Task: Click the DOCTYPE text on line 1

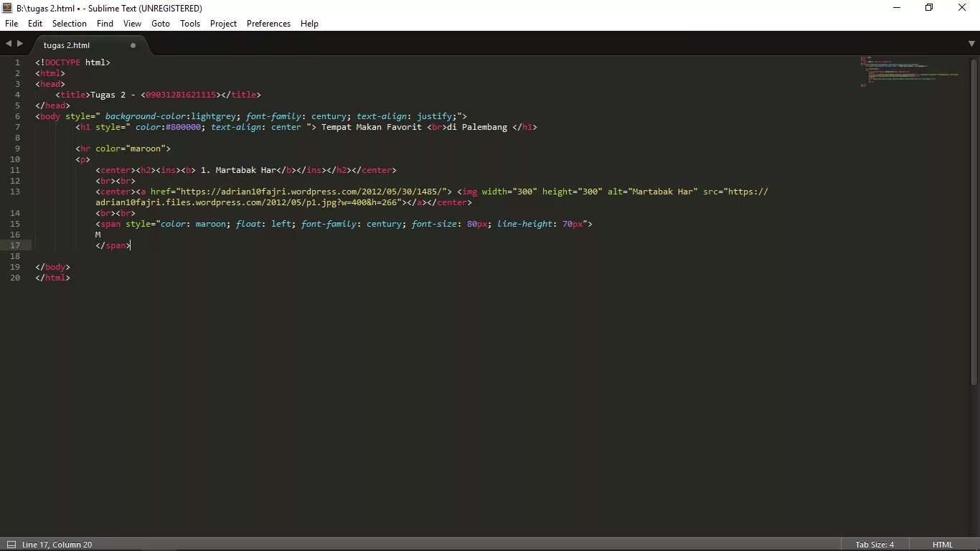Action: [62, 62]
